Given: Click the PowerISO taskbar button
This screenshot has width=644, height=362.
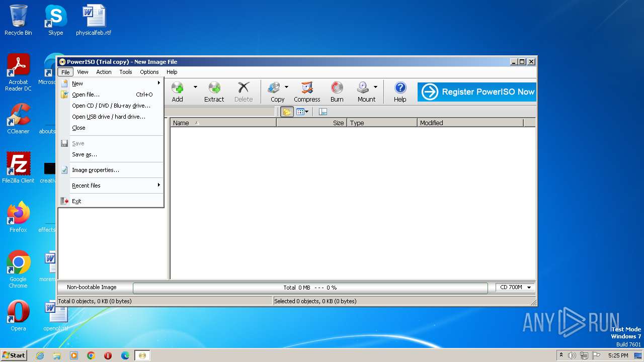Looking at the screenshot, I should click(142, 355).
